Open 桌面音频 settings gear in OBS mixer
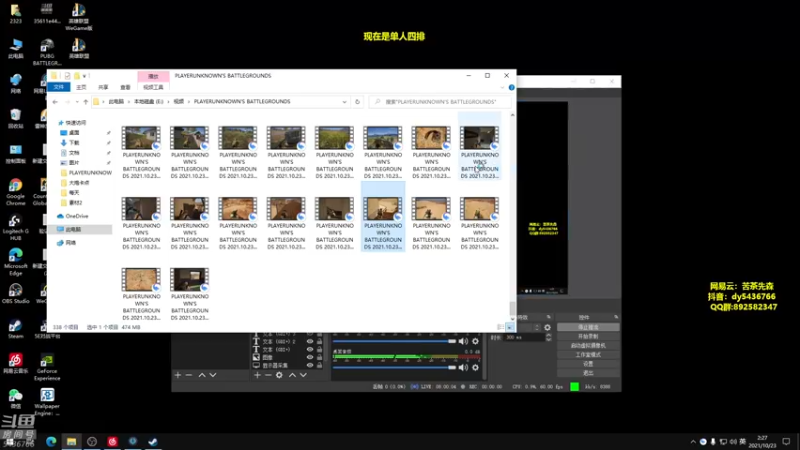 (x=476, y=367)
